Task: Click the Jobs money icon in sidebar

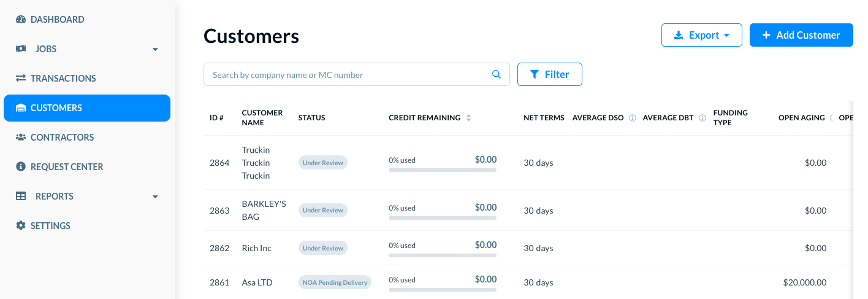Action: [x=21, y=49]
